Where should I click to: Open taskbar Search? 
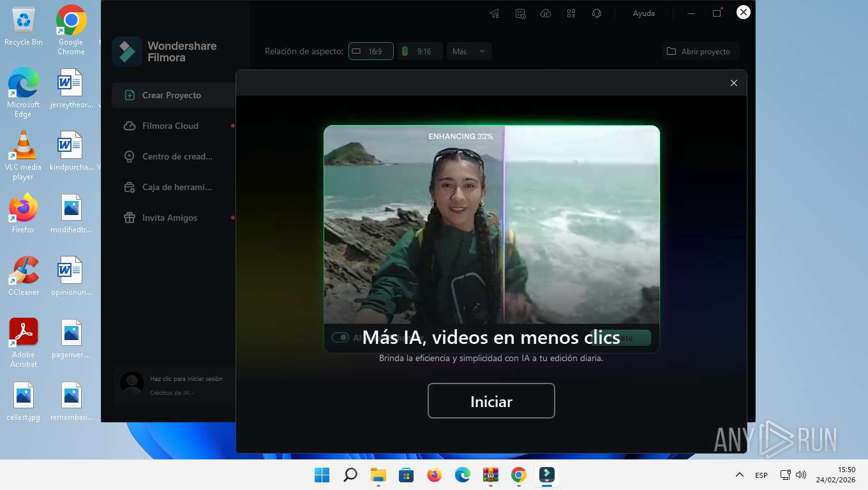(350, 475)
